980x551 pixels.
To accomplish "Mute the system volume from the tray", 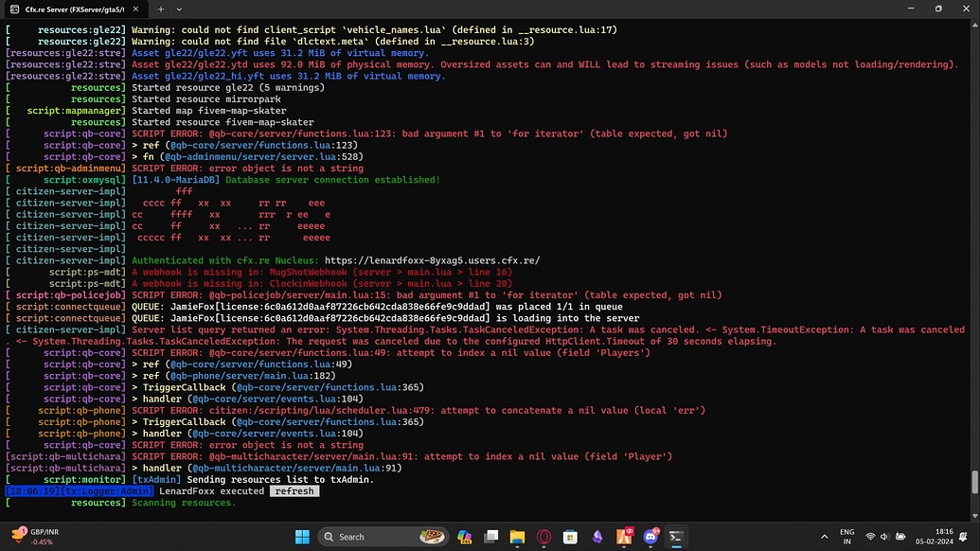I will [x=884, y=536].
